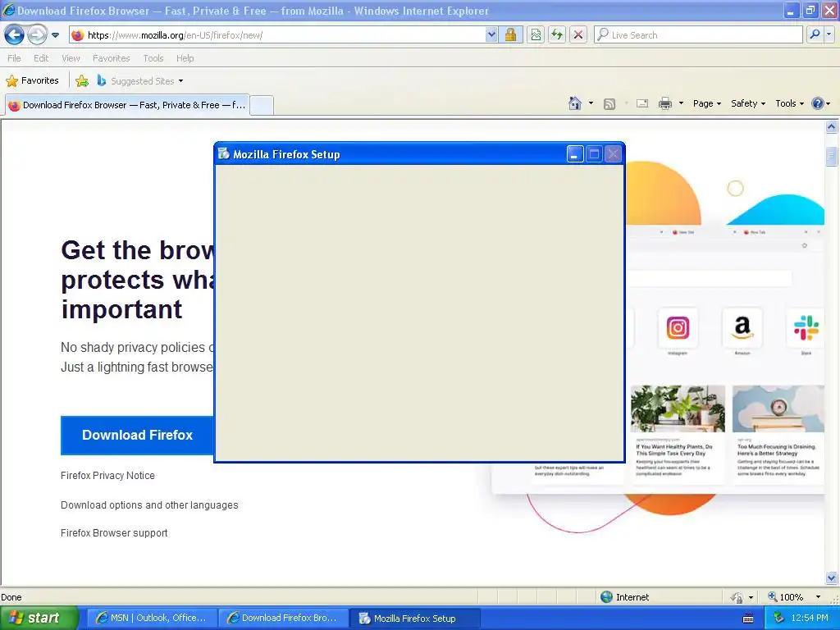Click the healthy plants article thumbnail
The width and height of the screenshot is (840, 630).
click(x=678, y=409)
